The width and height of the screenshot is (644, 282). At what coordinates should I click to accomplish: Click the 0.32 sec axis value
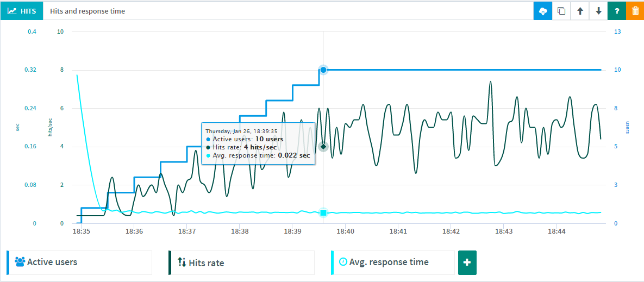(x=31, y=70)
